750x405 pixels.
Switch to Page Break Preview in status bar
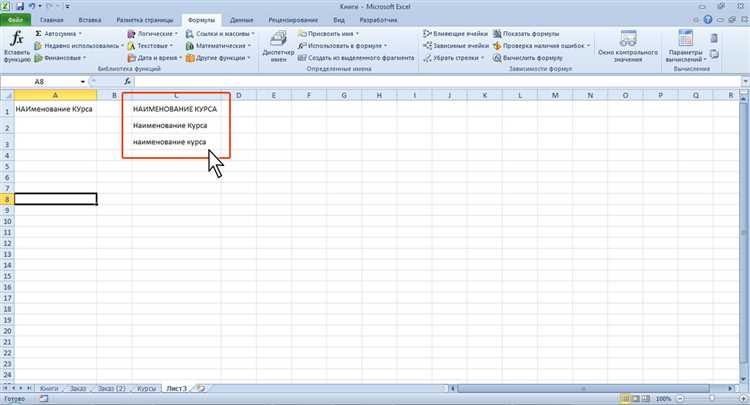tap(646, 398)
